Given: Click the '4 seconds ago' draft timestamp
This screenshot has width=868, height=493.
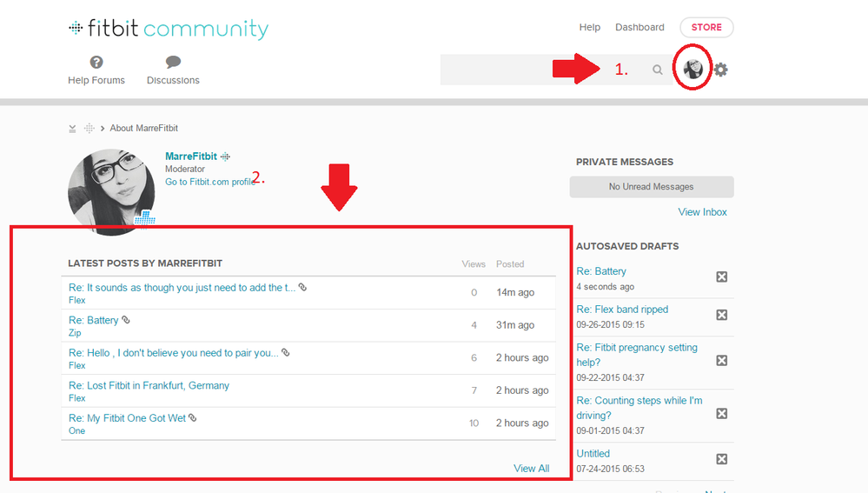Looking at the screenshot, I should [x=605, y=287].
